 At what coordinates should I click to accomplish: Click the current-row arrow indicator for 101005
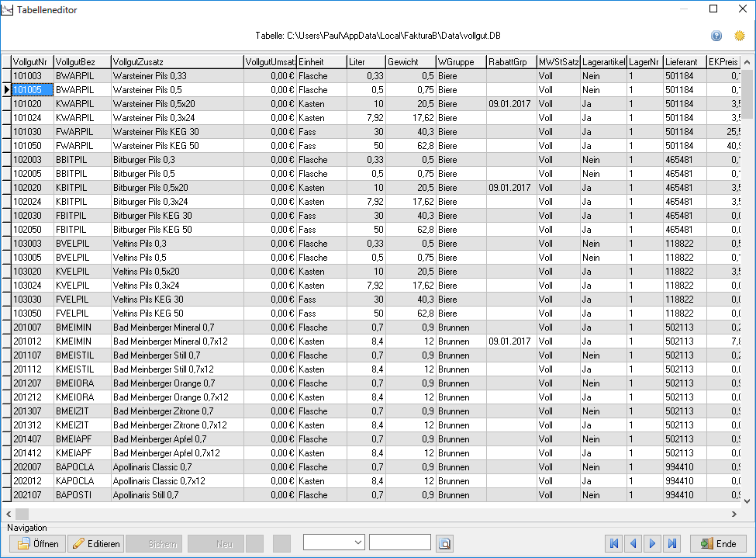coord(6,90)
